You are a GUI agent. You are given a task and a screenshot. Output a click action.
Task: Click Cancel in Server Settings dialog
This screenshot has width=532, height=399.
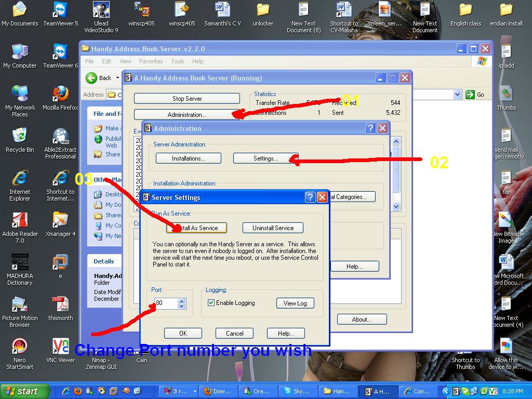click(234, 333)
